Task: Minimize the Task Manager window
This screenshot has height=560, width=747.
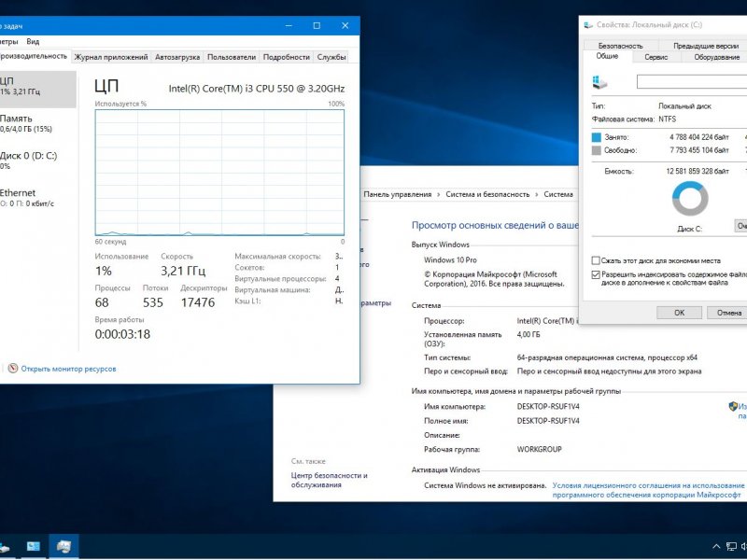Action: coord(289,26)
